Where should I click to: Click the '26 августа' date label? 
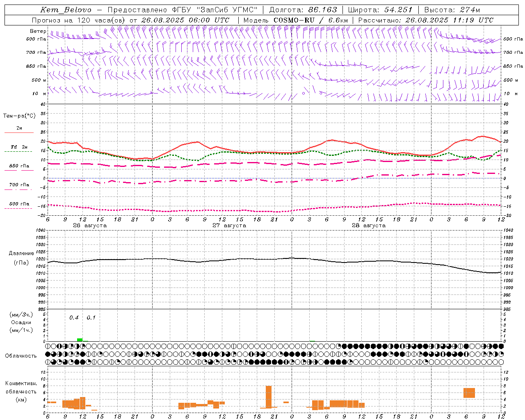pyautogui.click(x=90, y=226)
